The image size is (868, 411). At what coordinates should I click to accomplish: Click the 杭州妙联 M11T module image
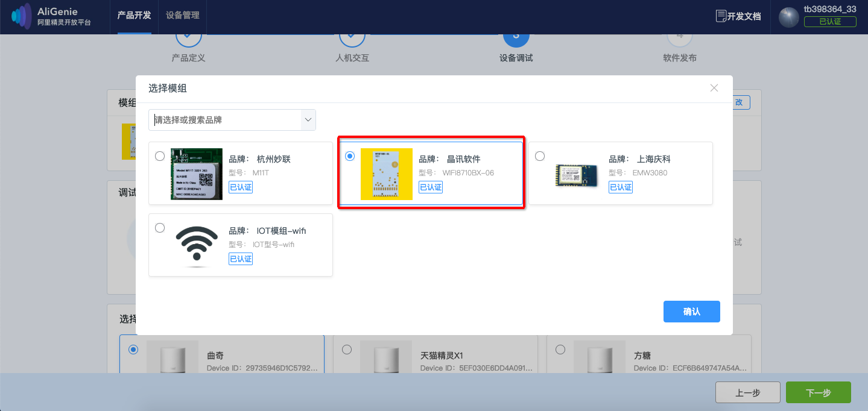point(197,174)
